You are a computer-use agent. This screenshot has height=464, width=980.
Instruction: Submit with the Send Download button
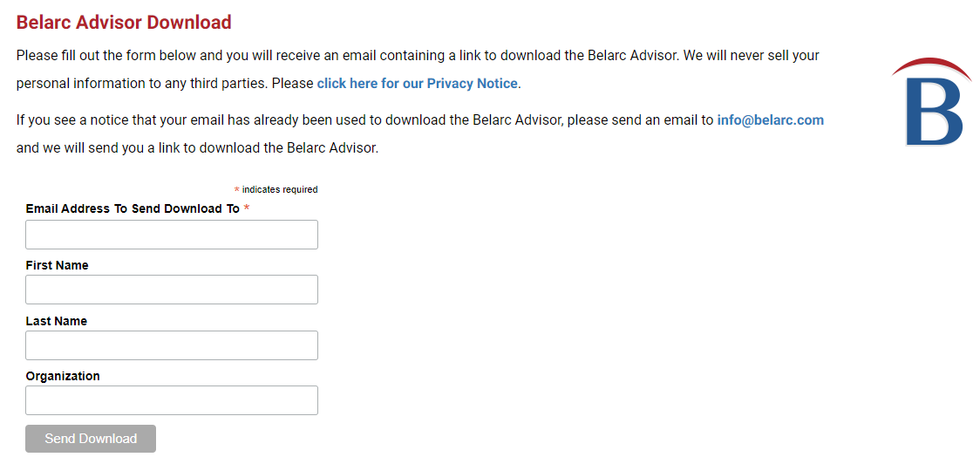click(91, 439)
